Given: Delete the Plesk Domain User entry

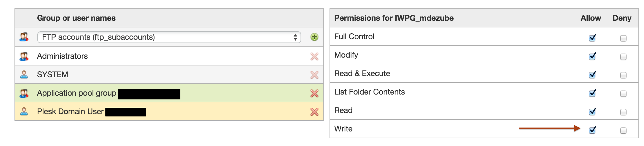Looking at the screenshot, I should coord(314,112).
